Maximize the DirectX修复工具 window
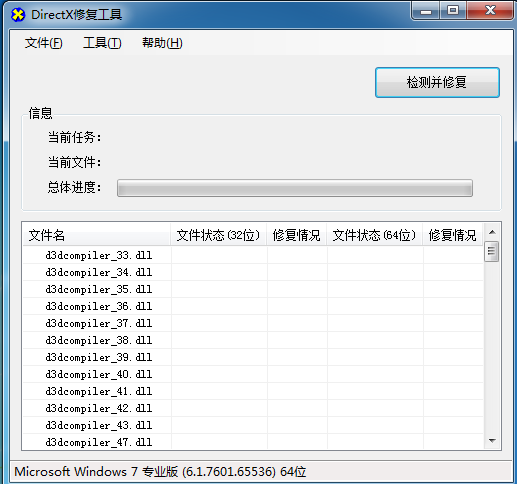517x484 pixels. tap(453, 10)
